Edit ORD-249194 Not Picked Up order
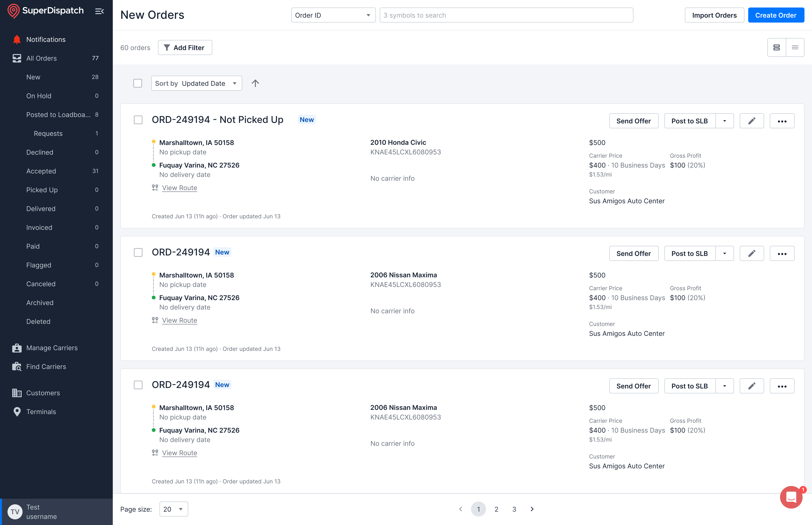The width and height of the screenshot is (812, 525). (x=752, y=121)
